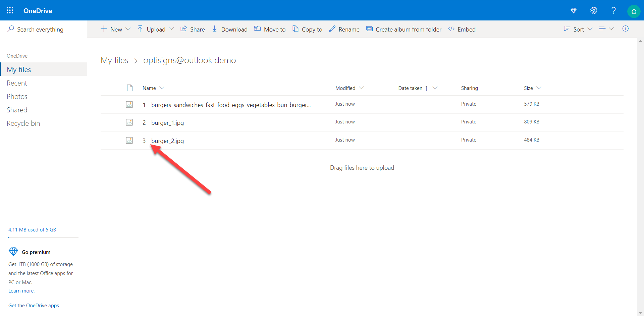Click Get the OneDrive apps link
The image size is (644, 316).
click(34, 306)
